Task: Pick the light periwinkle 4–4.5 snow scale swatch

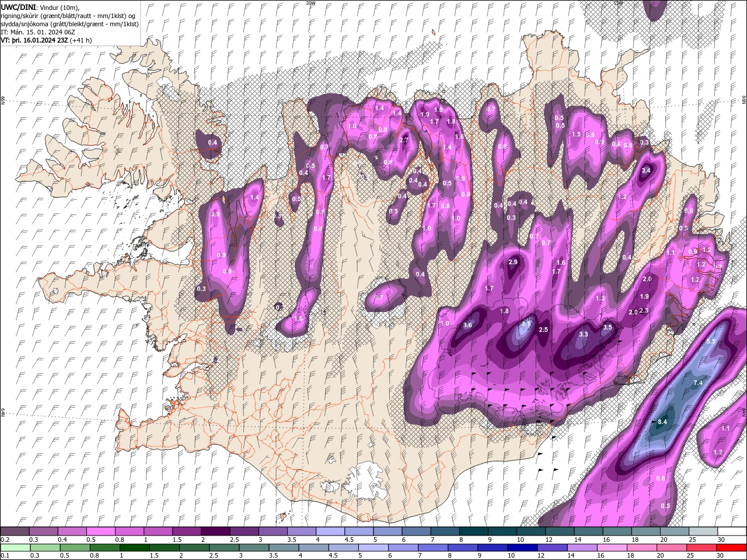Action: click(330, 531)
